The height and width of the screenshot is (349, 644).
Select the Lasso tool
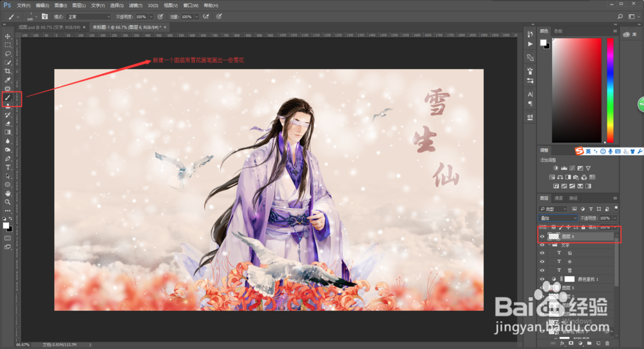pyautogui.click(x=7, y=54)
